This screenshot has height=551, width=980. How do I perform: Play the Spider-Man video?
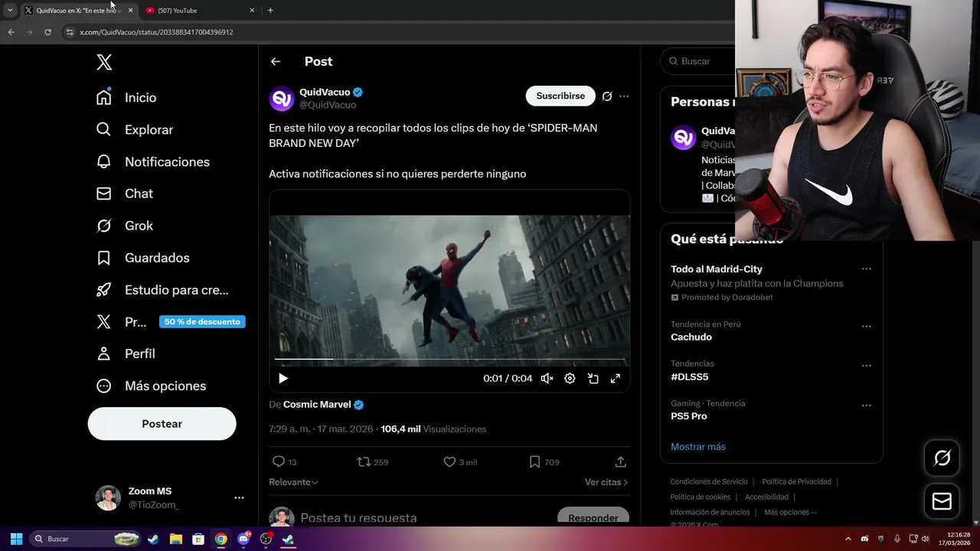tap(283, 378)
